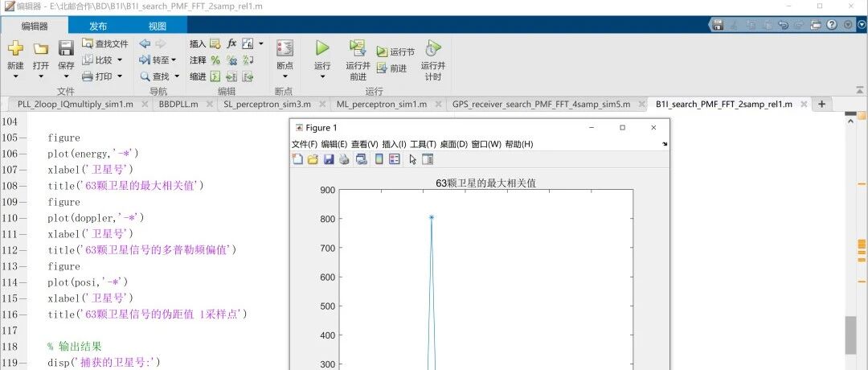
Task: Click the 保存 (Save) floppy disk icon
Action: pos(66,48)
